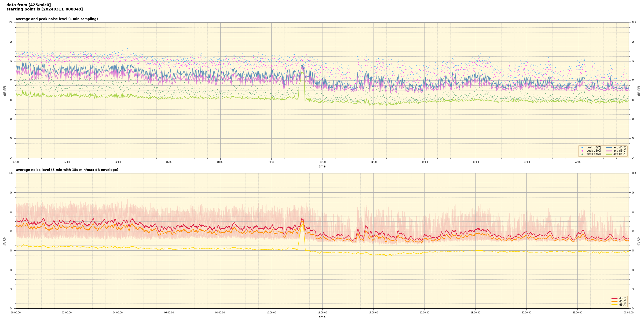Click the peak dB(C) legend marker

[x=582, y=151]
